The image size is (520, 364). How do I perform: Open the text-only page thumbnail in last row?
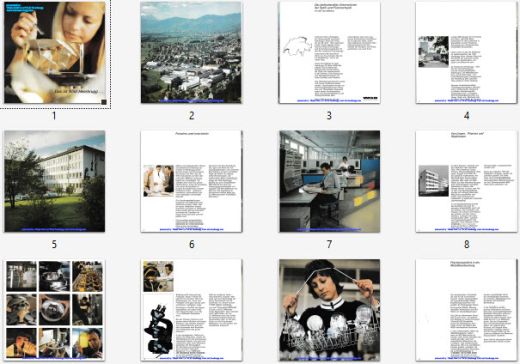click(x=467, y=310)
